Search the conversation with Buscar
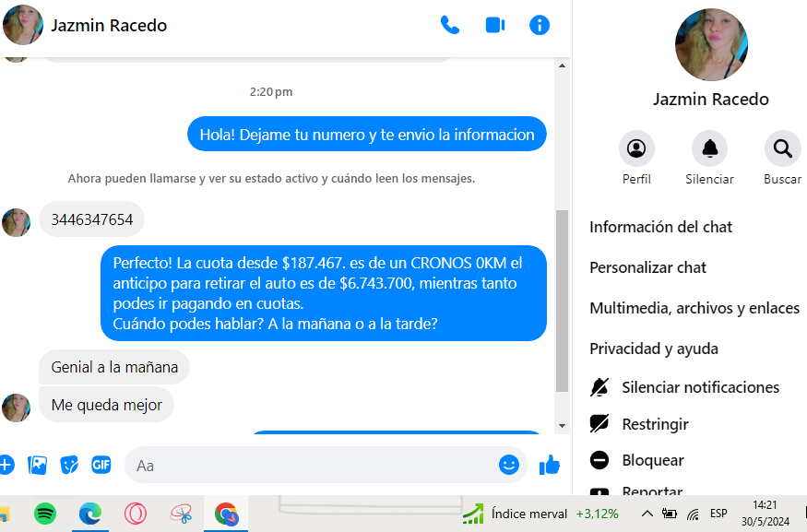Viewport: 807px width, 532px height. coord(782,148)
